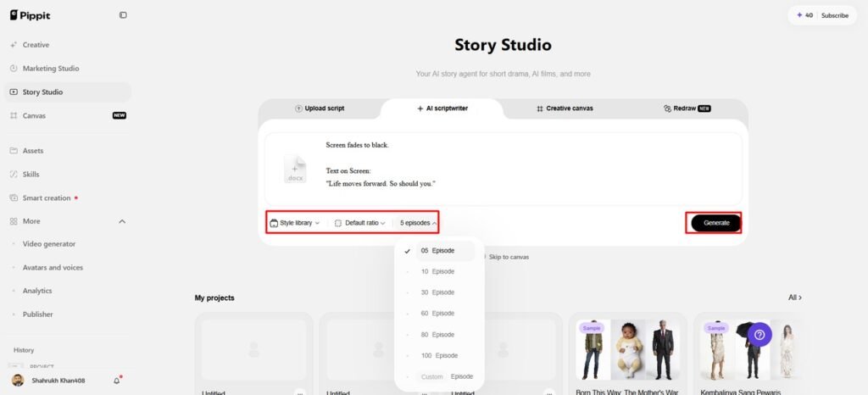Switch to Creative canvas tab
This screenshot has width=868, height=395.
[565, 108]
